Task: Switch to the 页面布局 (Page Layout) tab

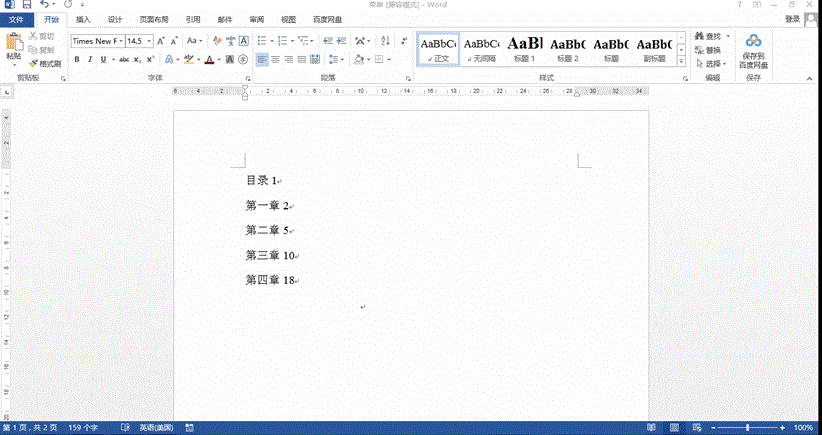Action: point(153,19)
